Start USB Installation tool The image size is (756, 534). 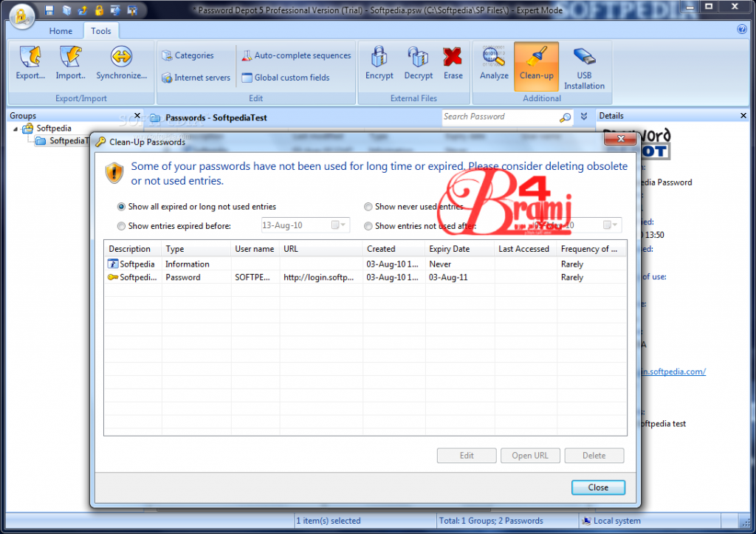pyautogui.click(x=585, y=67)
